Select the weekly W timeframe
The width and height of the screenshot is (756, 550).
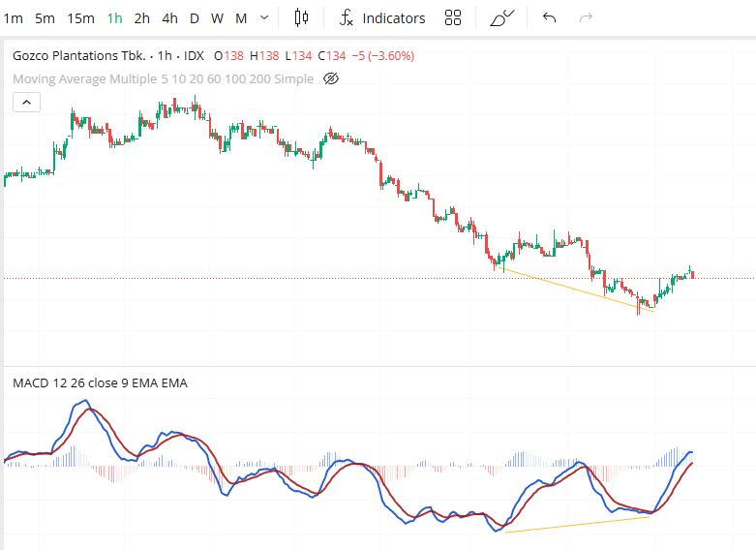[217, 18]
